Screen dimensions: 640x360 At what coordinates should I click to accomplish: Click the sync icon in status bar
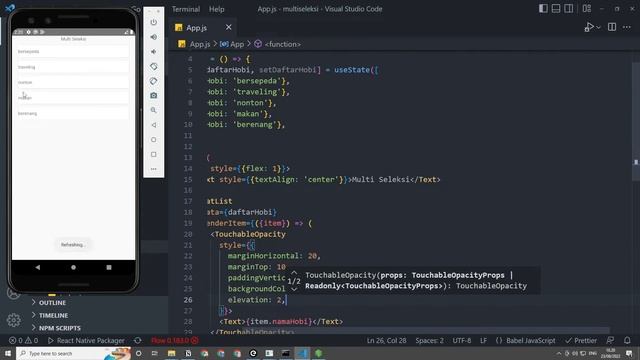(x=138, y=340)
